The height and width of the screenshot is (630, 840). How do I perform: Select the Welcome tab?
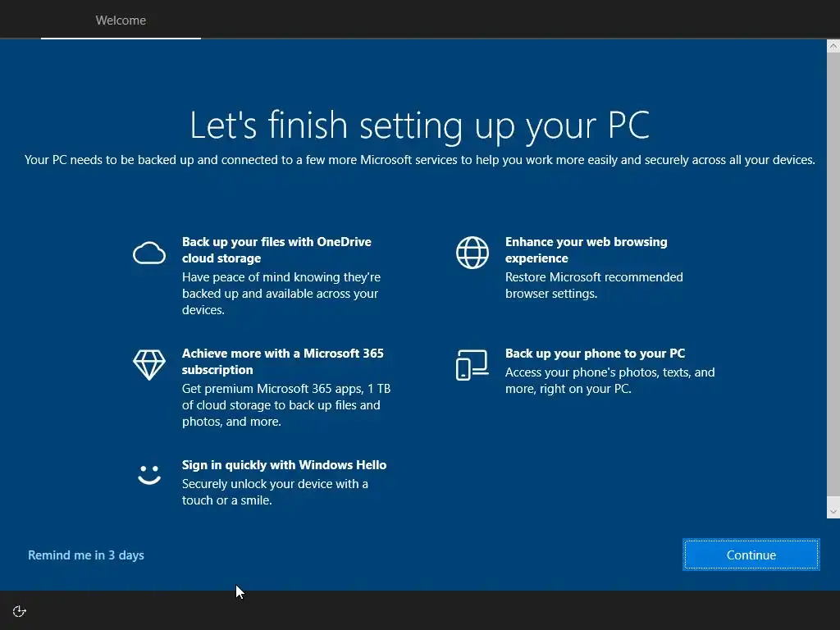(121, 20)
